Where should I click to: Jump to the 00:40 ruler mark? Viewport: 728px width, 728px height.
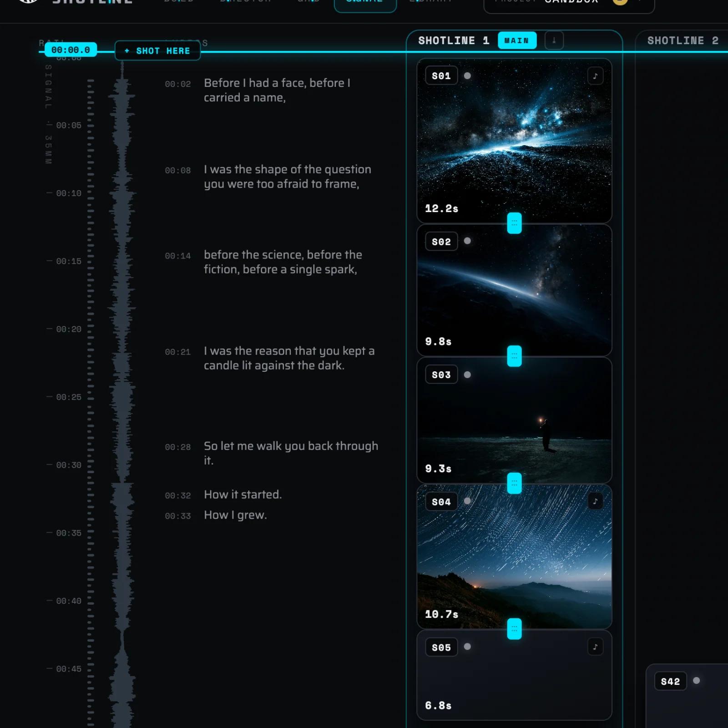(x=69, y=601)
